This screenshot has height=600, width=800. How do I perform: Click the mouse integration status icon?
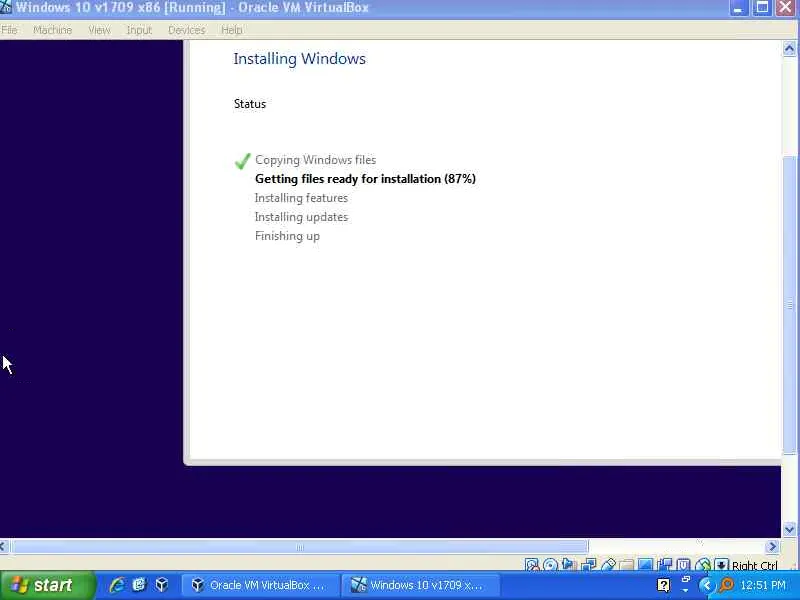(x=703, y=564)
